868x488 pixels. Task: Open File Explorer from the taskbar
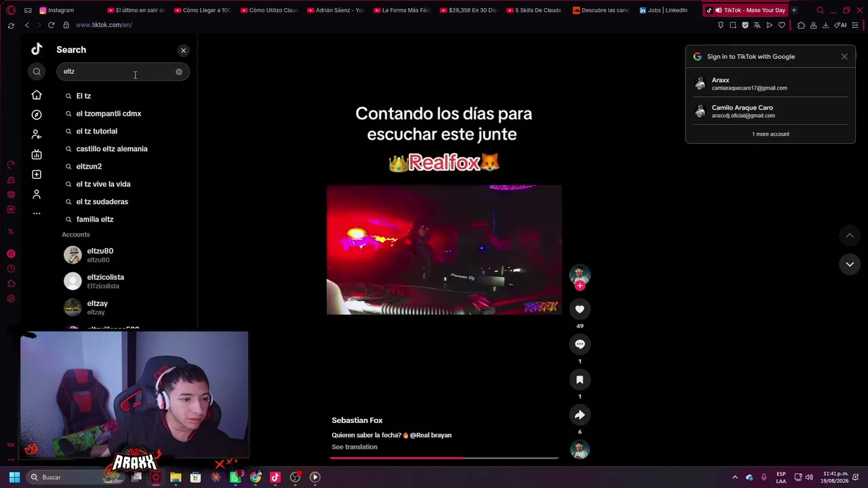click(x=176, y=477)
